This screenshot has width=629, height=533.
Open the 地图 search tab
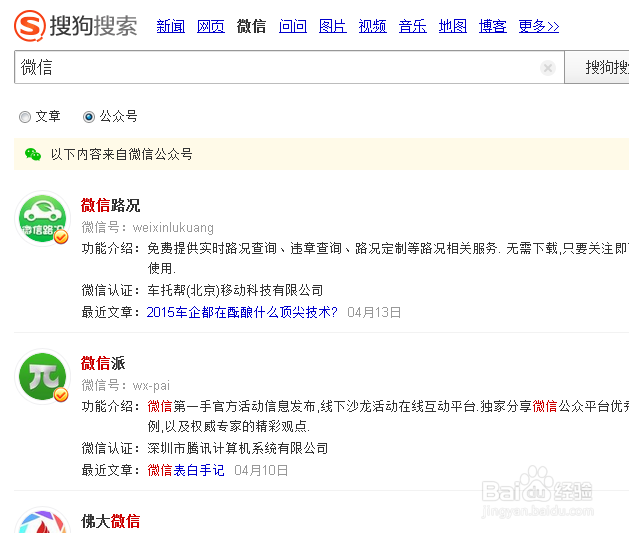point(452,26)
